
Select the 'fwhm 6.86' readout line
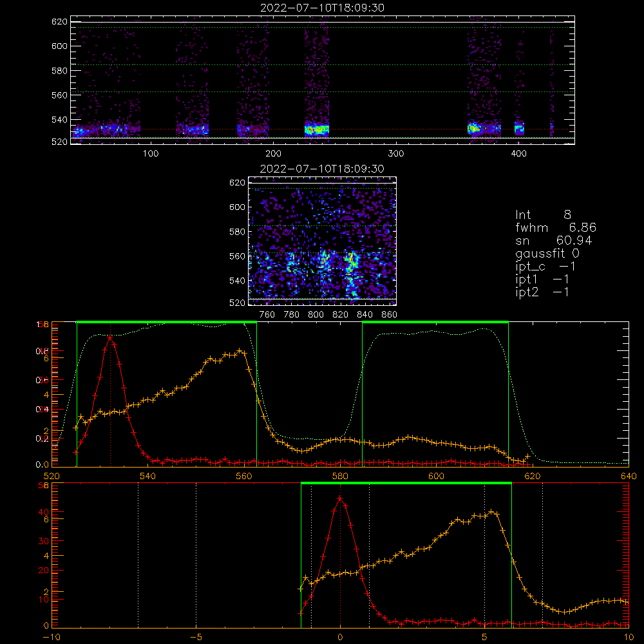(556, 227)
